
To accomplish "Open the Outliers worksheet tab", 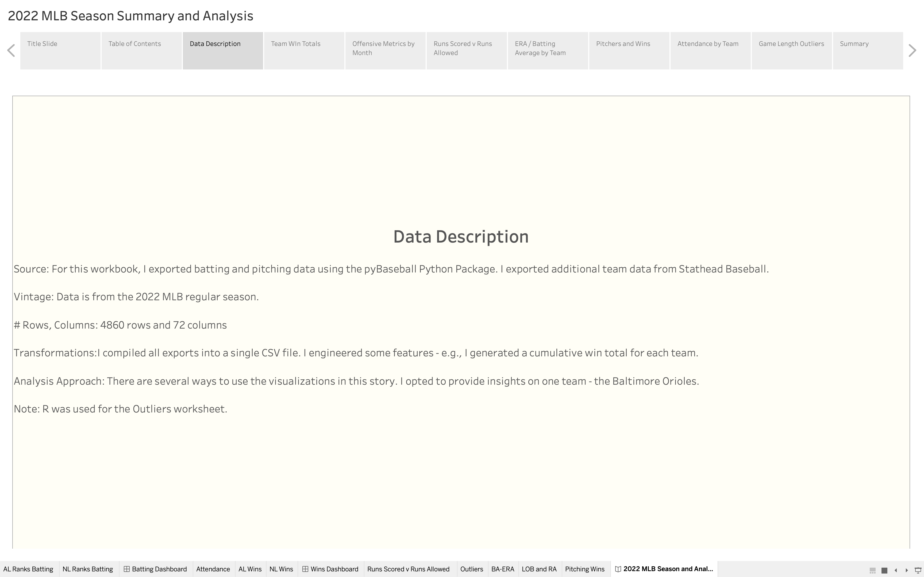I will click(x=472, y=569).
